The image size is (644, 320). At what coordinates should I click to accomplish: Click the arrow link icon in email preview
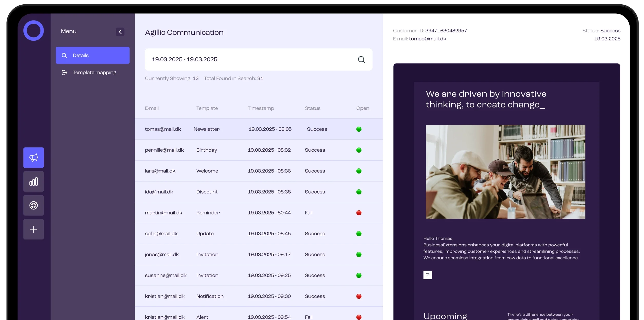[x=427, y=275]
